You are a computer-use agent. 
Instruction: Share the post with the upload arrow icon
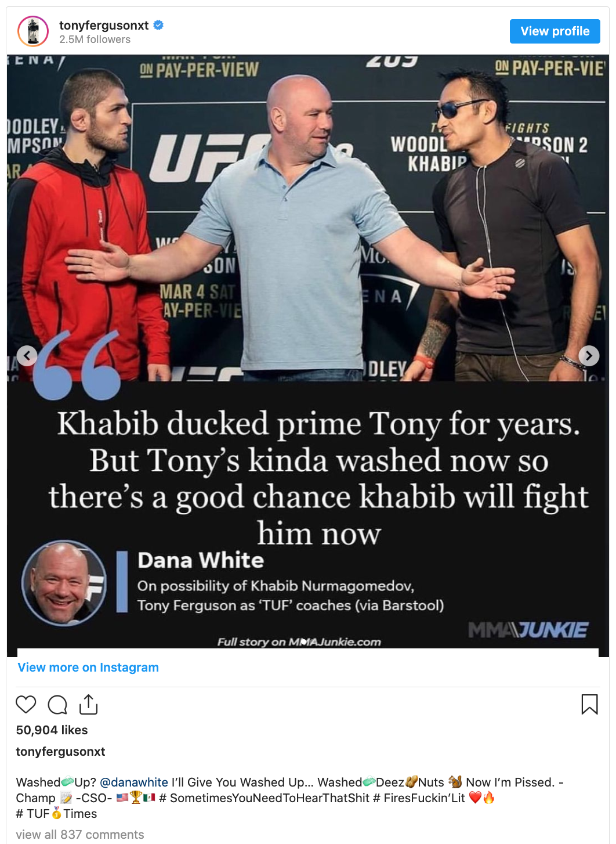[x=88, y=704]
